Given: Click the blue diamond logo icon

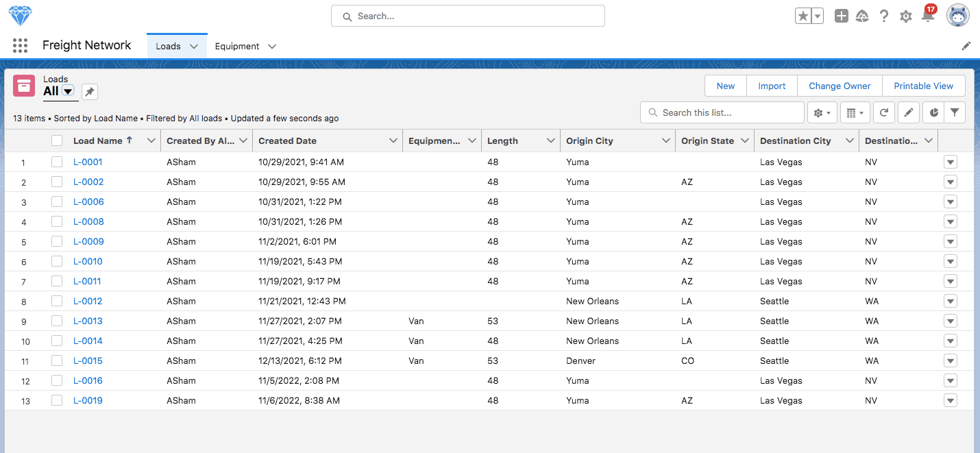Looking at the screenshot, I should (x=21, y=16).
